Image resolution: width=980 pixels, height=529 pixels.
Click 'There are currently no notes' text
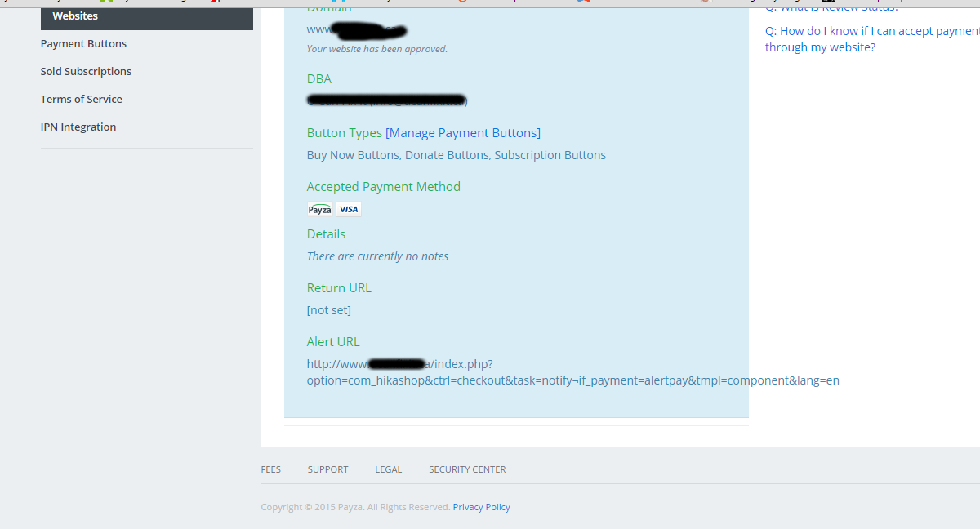pyautogui.click(x=378, y=256)
